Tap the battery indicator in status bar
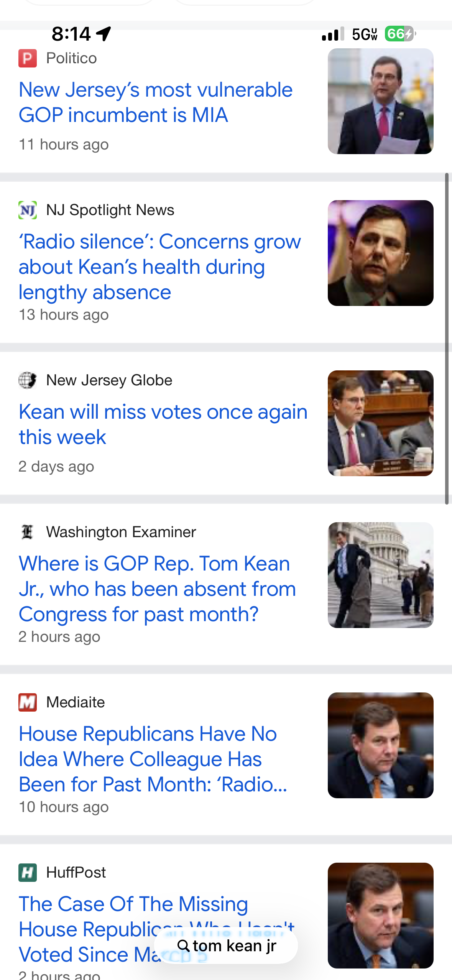Screen dimensions: 452x980 point(400,34)
